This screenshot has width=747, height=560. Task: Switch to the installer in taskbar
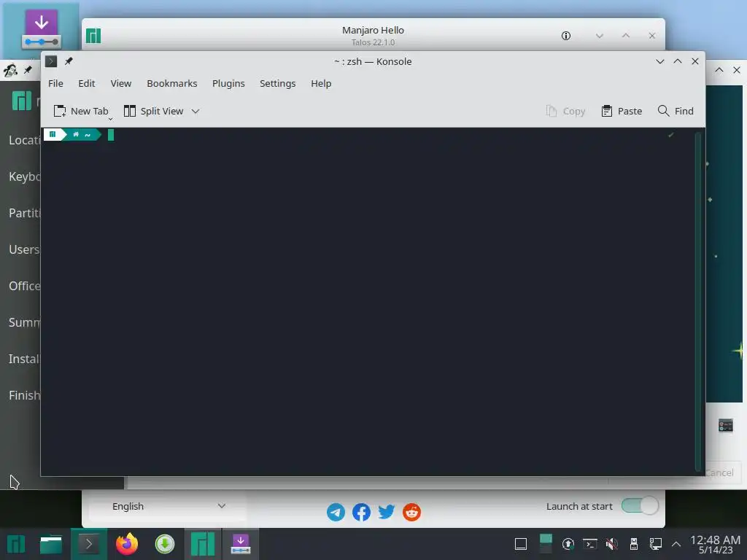click(x=241, y=544)
